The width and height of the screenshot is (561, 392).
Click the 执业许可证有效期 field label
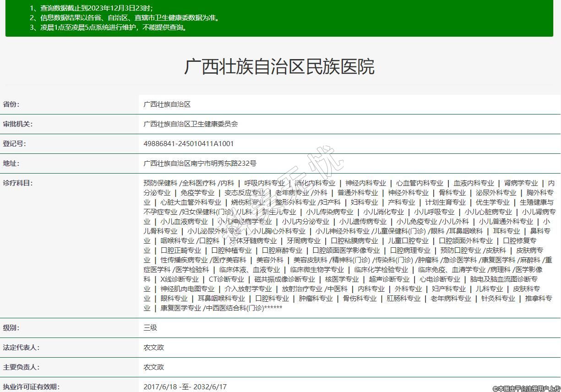coord(31,387)
